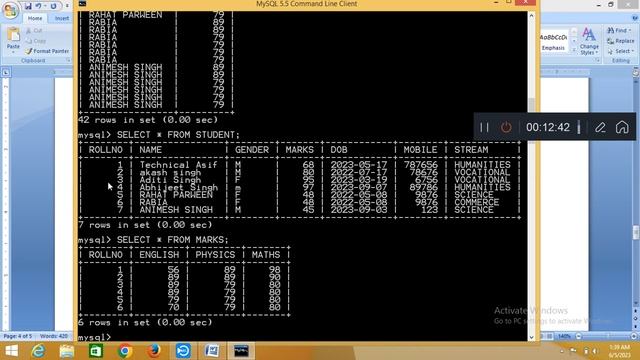The height and width of the screenshot is (360, 640).
Task: Open recorder annotation pencil tool
Action: [600, 127]
